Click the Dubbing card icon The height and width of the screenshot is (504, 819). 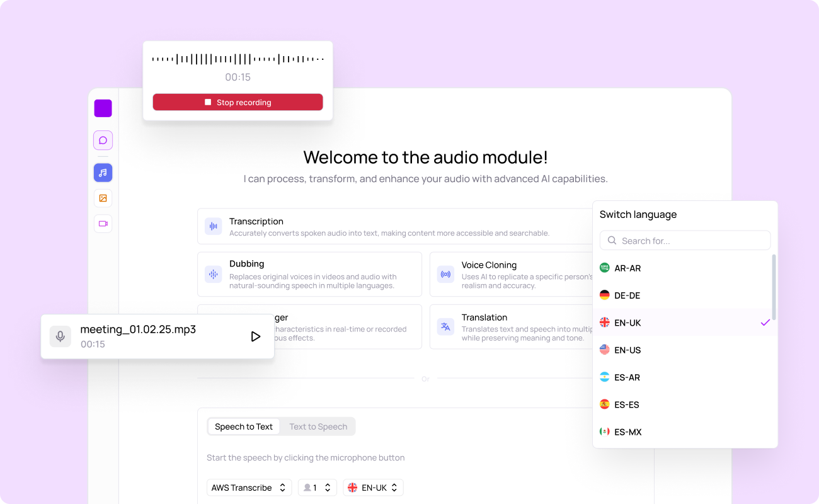214,274
